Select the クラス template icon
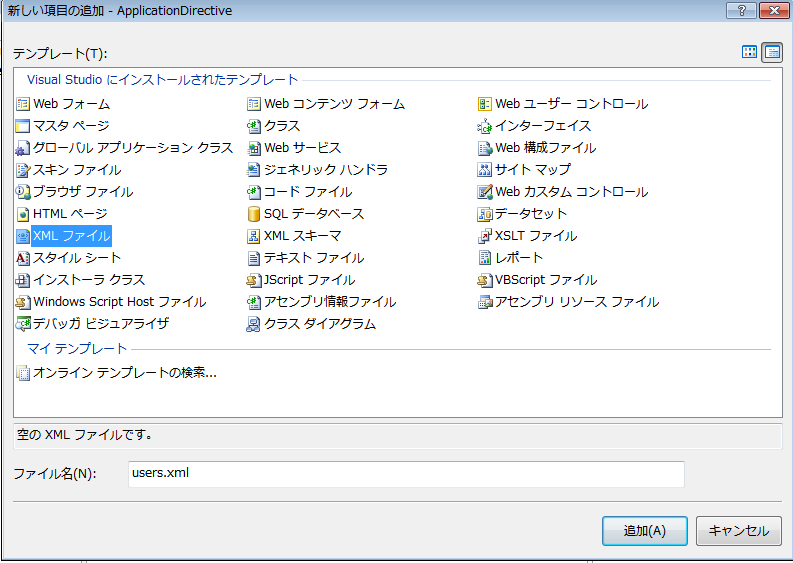This screenshot has width=793, height=563. [x=253, y=126]
